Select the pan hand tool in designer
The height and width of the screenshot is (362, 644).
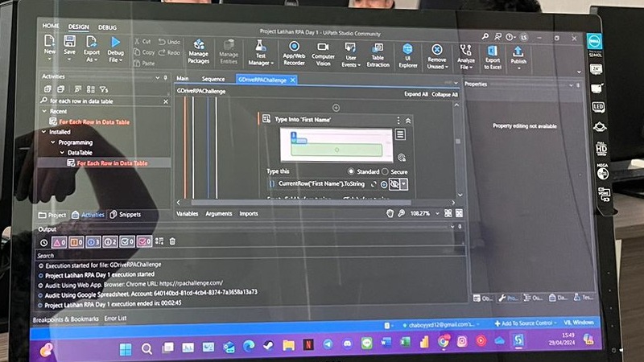coord(390,213)
